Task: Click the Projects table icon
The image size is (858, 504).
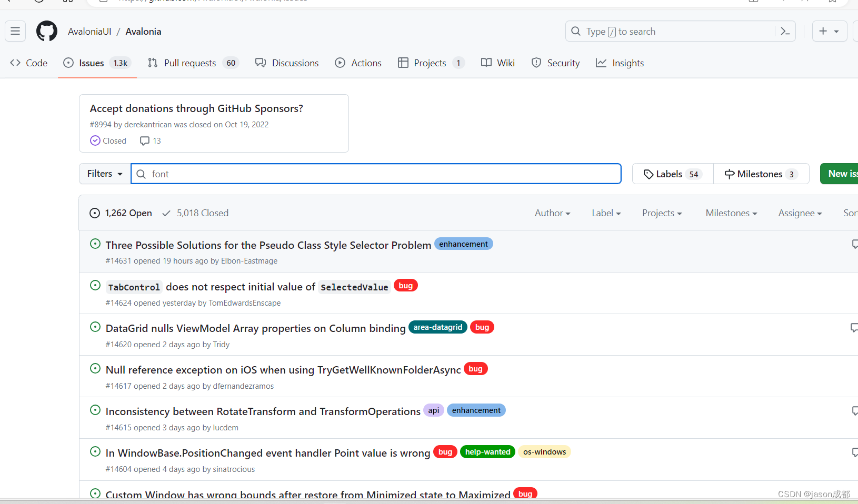Action: (x=403, y=63)
